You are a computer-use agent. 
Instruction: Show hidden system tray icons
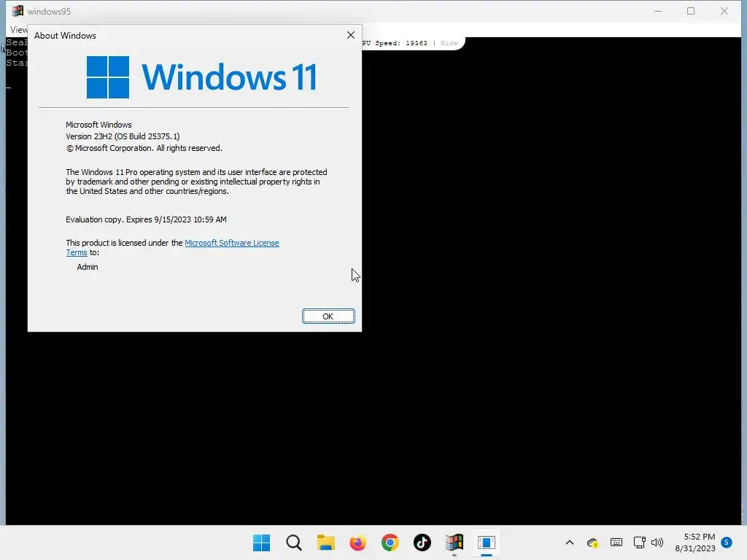tap(569, 542)
